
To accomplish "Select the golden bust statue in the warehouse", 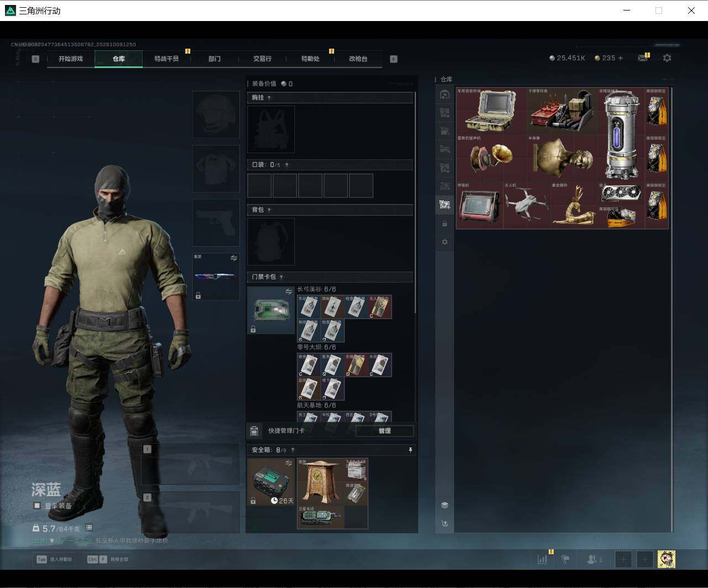I will pos(562,158).
